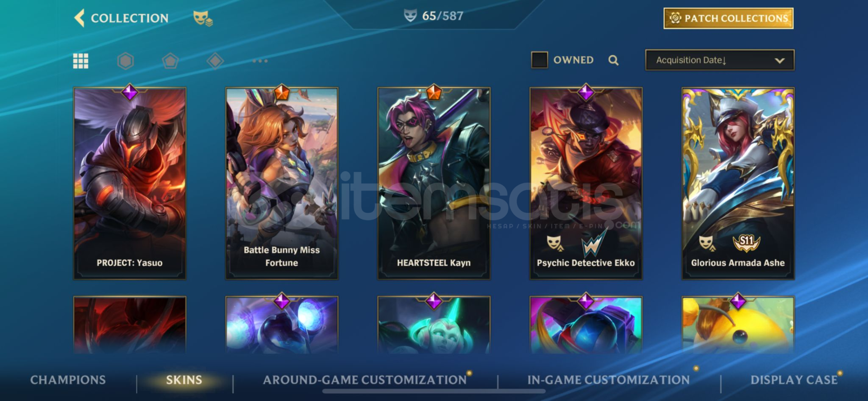Open Patch Collections

click(x=728, y=18)
